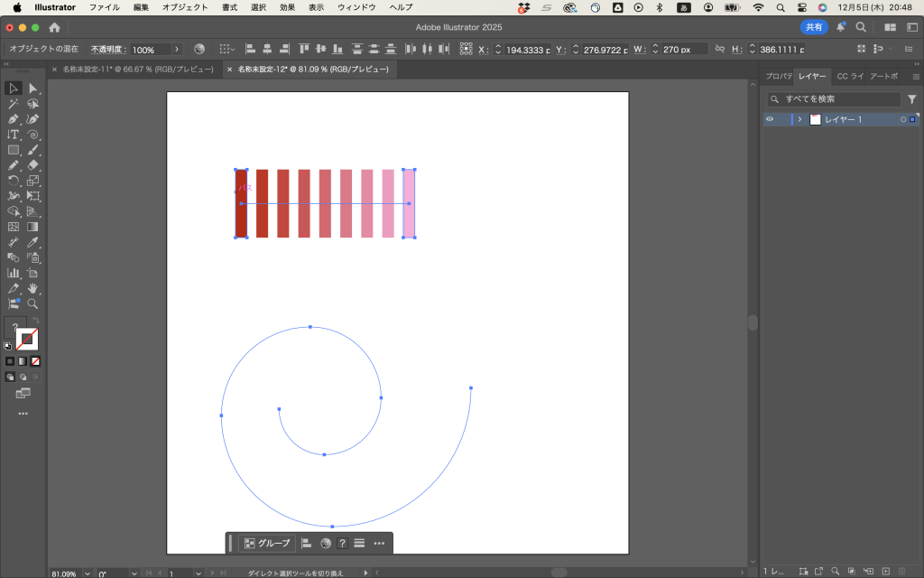This screenshot has height=578, width=924.
Task: Click the layer filter funnel icon
Action: click(911, 99)
